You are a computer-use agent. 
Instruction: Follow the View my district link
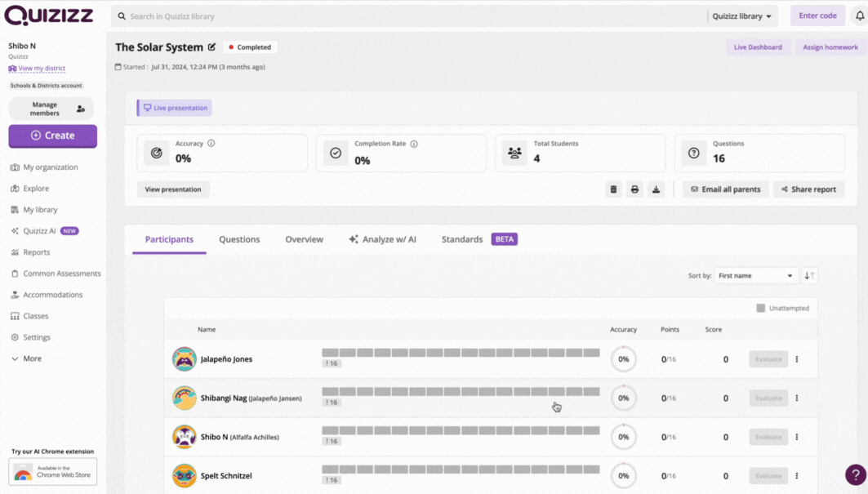[x=37, y=68]
